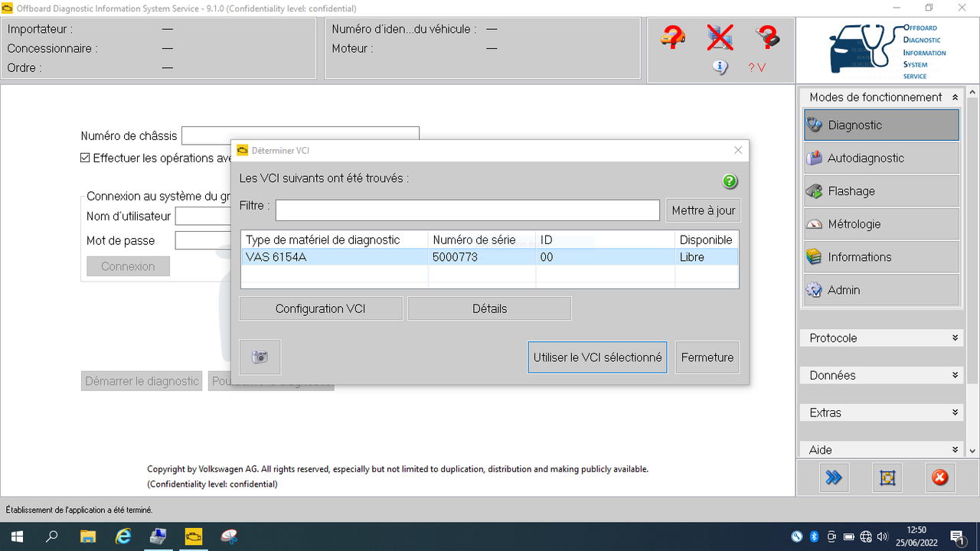Click the Bluetooth tray icon

[x=815, y=536]
